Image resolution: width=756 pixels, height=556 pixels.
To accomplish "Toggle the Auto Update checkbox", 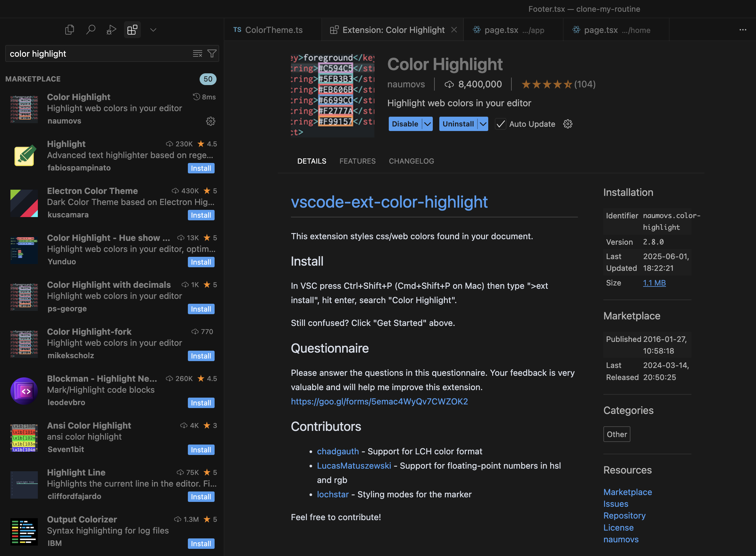I will click(500, 124).
